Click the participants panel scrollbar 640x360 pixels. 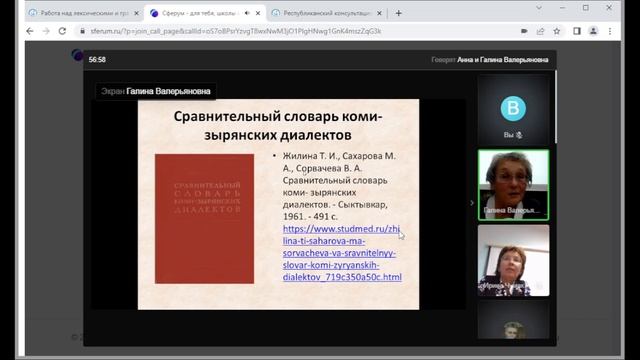coord(556,107)
